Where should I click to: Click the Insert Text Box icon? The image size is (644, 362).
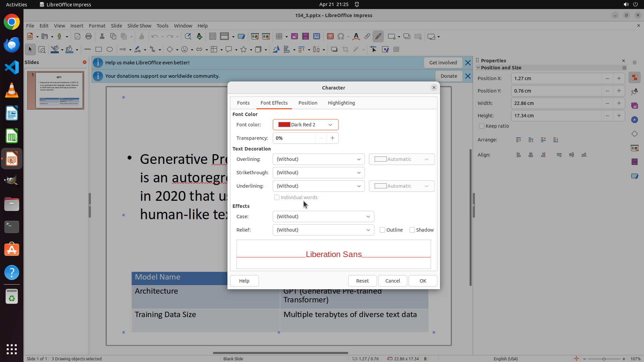pos(330,37)
